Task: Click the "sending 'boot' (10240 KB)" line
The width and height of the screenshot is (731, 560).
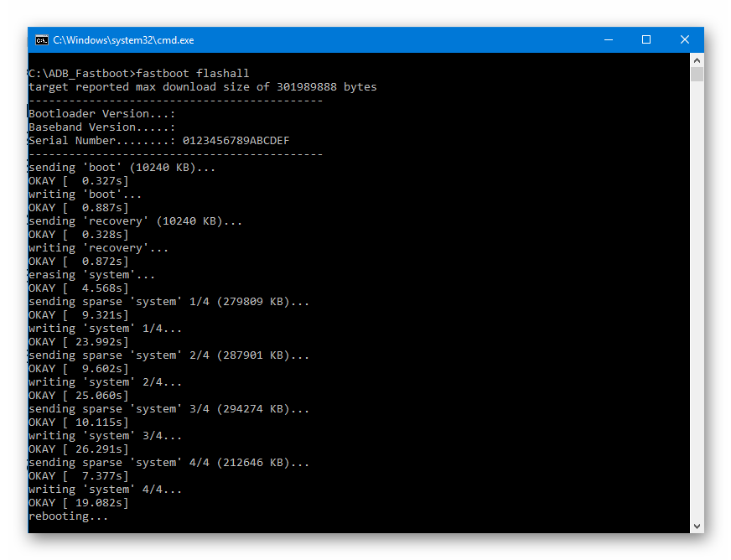Action: click(x=122, y=168)
